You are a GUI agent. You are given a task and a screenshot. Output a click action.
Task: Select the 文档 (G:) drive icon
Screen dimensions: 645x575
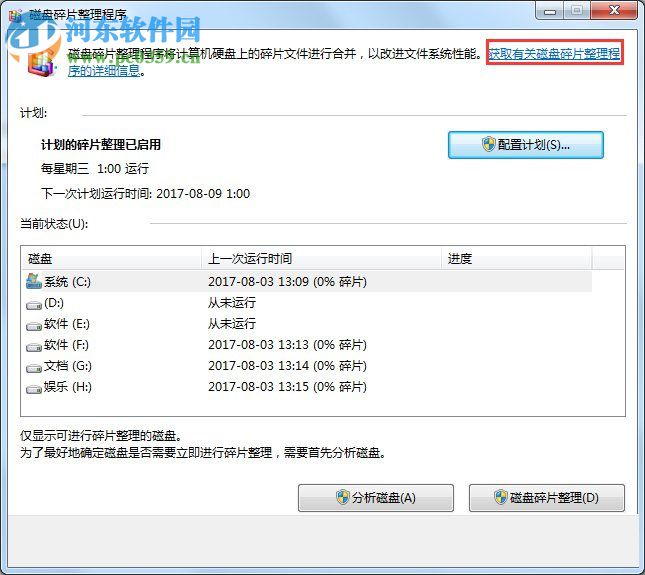coord(34,368)
